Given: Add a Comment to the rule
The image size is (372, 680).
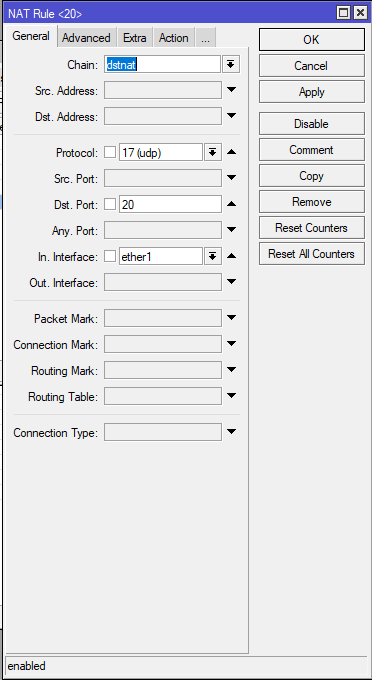Looking at the screenshot, I should [x=312, y=150].
